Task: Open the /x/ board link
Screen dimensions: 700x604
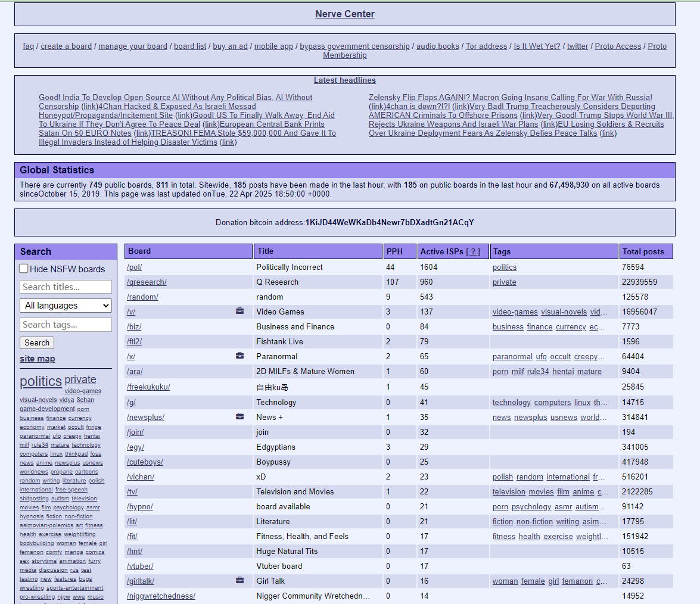Action: tap(131, 356)
